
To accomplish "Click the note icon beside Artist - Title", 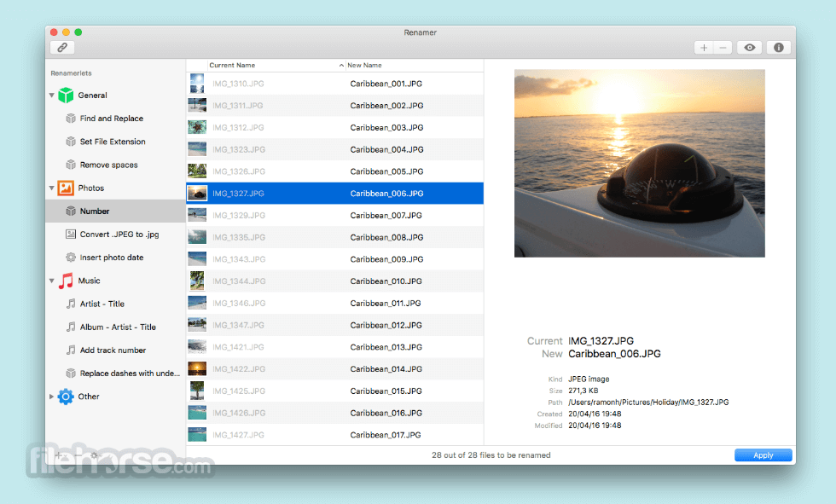I will pyautogui.click(x=70, y=304).
